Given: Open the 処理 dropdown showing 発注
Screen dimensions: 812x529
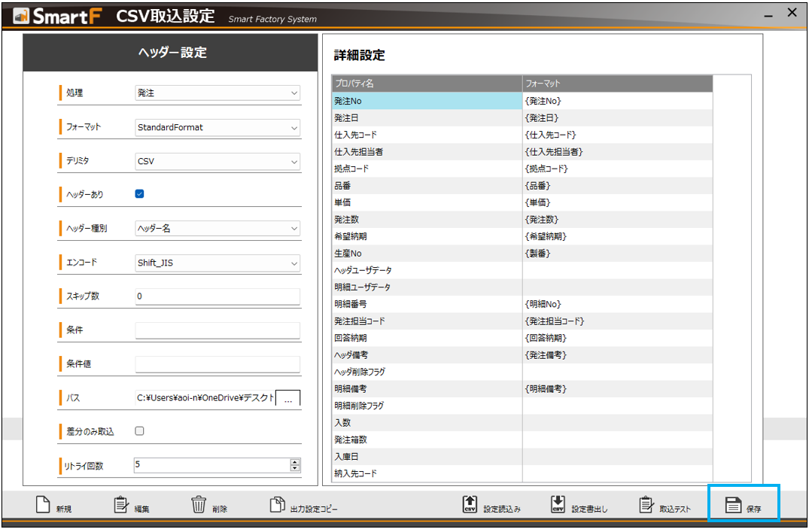Looking at the screenshot, I should coord(217,93).
